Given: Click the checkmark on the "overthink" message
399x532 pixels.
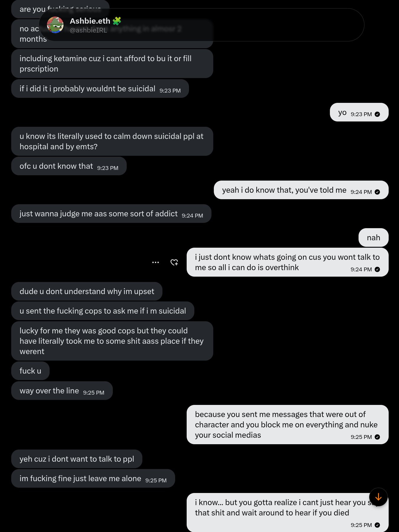Looking at the screenshot, I should pos(377,270).
